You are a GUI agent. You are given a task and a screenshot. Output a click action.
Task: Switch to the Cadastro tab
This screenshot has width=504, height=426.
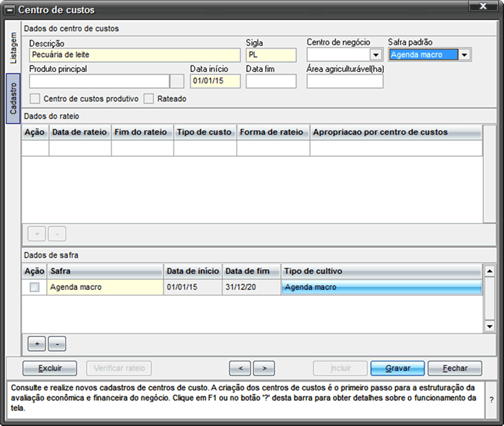pos(13,99)
